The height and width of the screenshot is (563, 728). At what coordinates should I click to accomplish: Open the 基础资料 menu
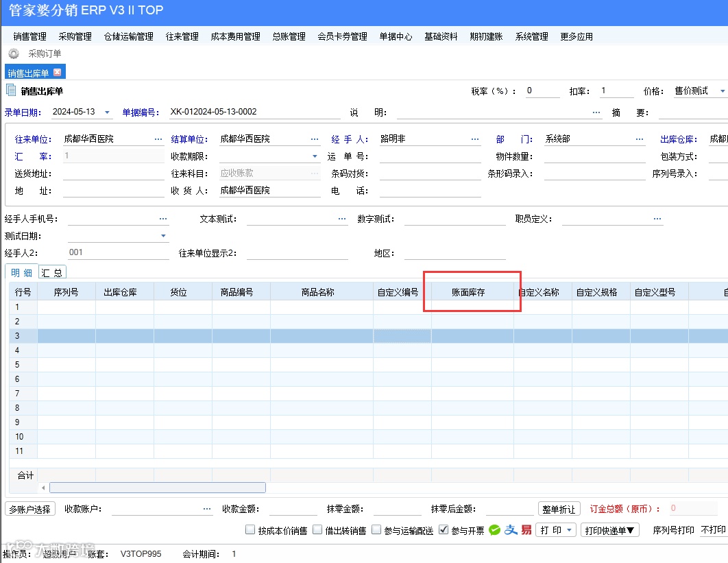(x=441, y=37)
